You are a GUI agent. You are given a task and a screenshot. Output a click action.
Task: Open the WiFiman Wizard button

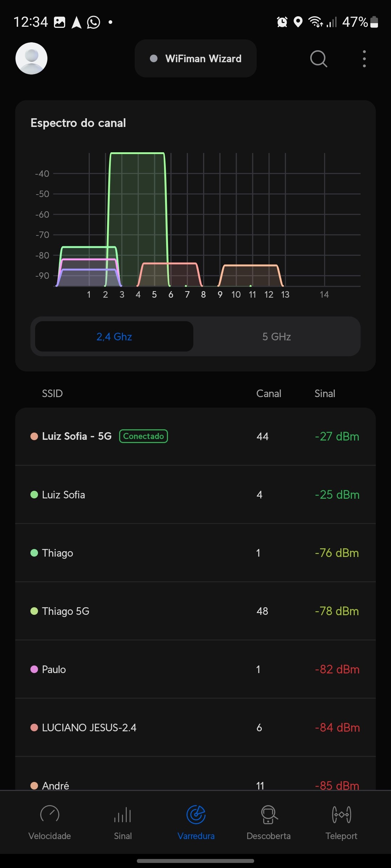pyautogui.click(x=195, y=59)
